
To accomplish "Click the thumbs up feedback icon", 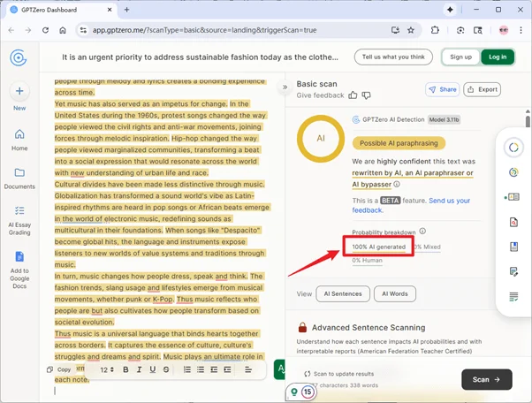I will pos(353,95).
